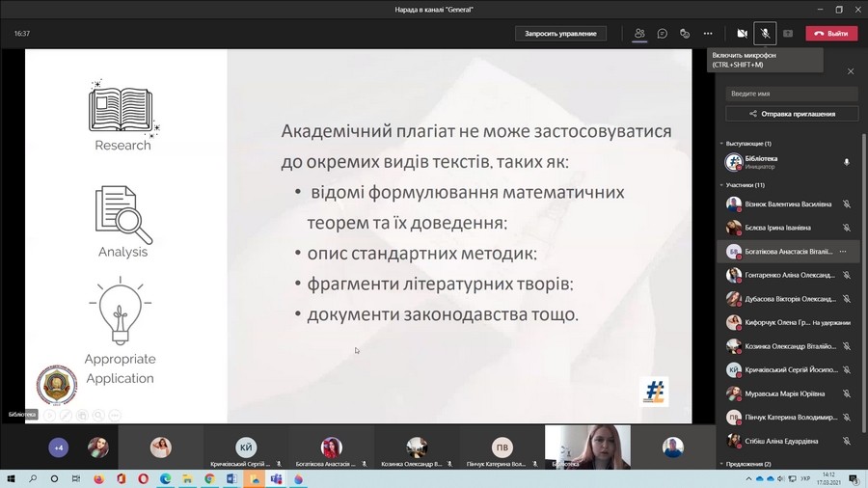Screen dimensions: 868x488
Task: Expand the Предложения (2) section
Action: click(x=722, y=464)
